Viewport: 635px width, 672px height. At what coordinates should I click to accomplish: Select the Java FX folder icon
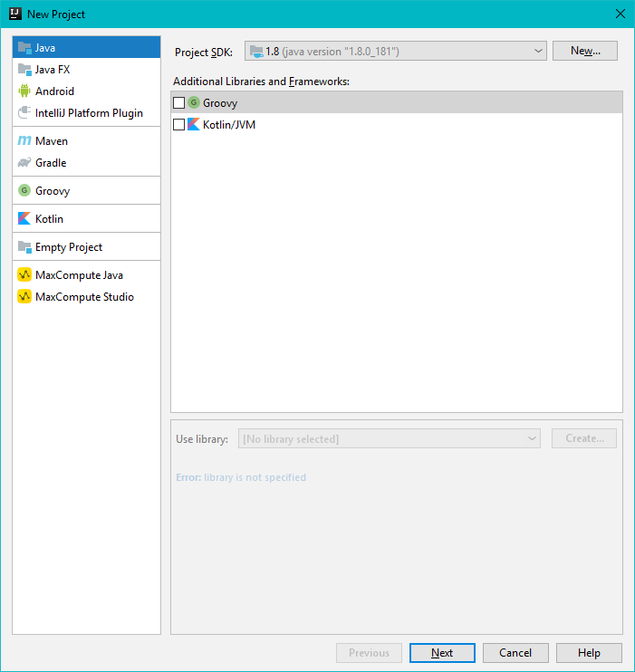(24, 70)
